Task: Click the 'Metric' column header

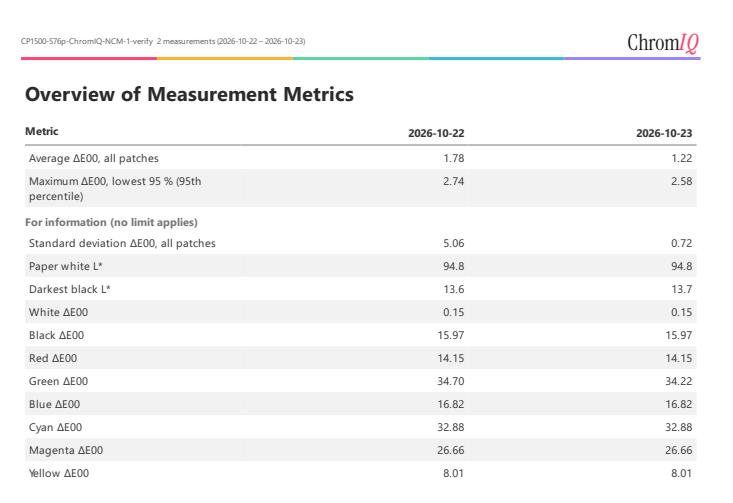Action: pos(42,131)
